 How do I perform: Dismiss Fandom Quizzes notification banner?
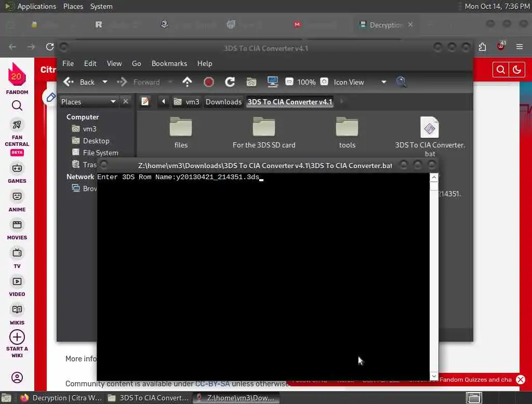(x=521, y=380)
